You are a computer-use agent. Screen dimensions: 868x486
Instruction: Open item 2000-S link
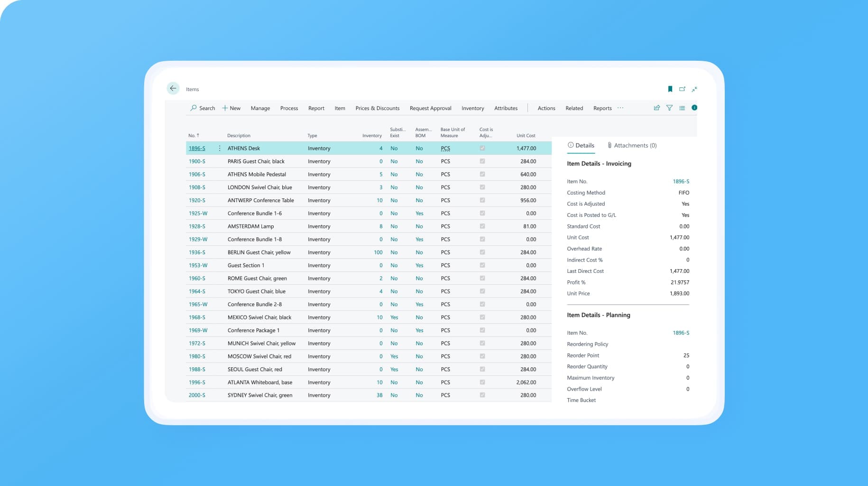click(197, 395)
